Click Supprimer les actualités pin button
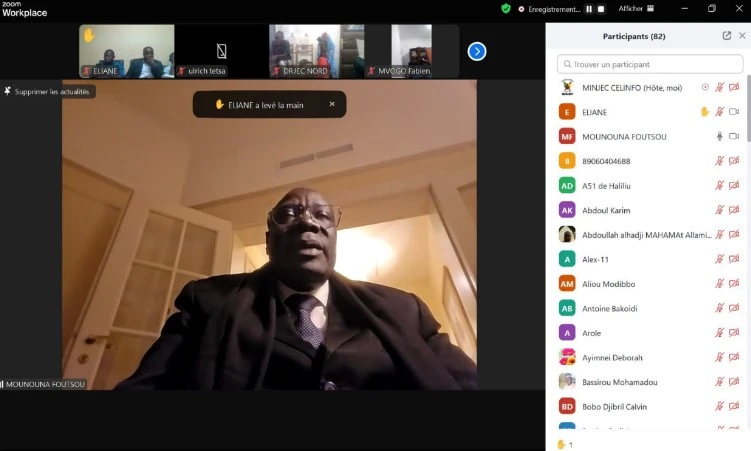Screen dimensions: 751x451 pos(48,92)
